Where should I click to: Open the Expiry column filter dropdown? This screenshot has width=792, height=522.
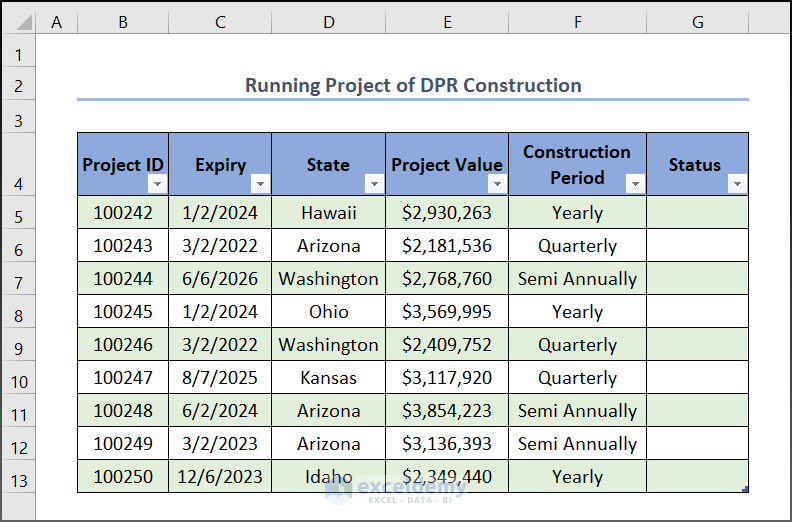click(260, 184)
